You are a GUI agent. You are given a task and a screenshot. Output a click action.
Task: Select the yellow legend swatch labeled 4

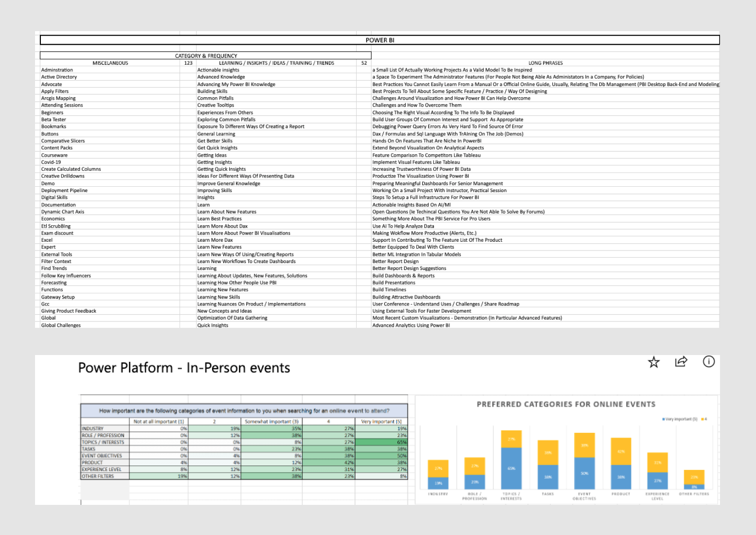click(702, 419)
